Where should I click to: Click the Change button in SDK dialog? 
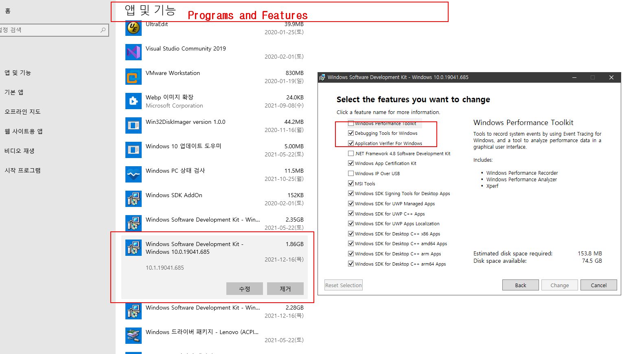coord(560,285)
